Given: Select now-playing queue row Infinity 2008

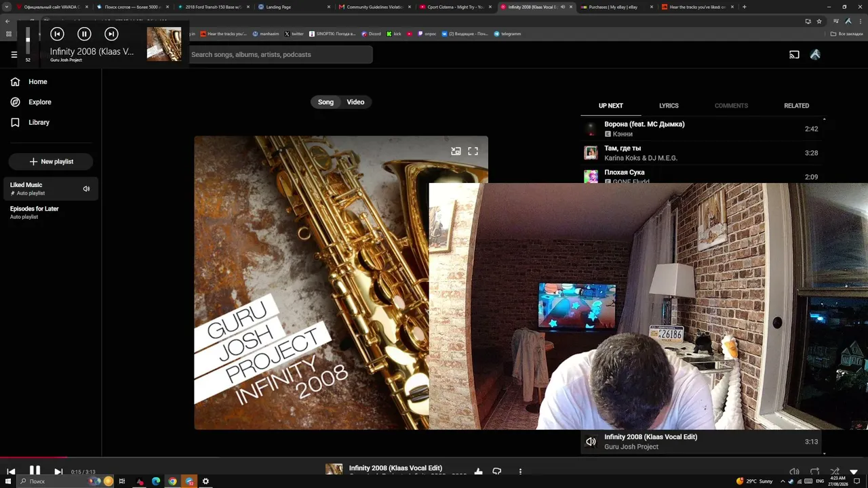Looking at the screenshot, I should [x=702, y=442].
